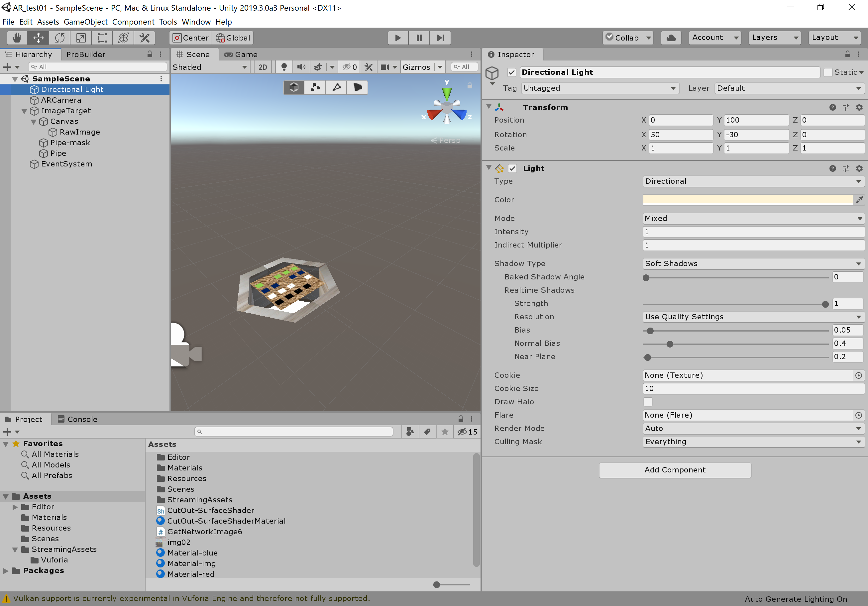Collapse the ImageTarget hierarchy item
Image resolution: width=868 pixels, height=606 pixels.
24,111
